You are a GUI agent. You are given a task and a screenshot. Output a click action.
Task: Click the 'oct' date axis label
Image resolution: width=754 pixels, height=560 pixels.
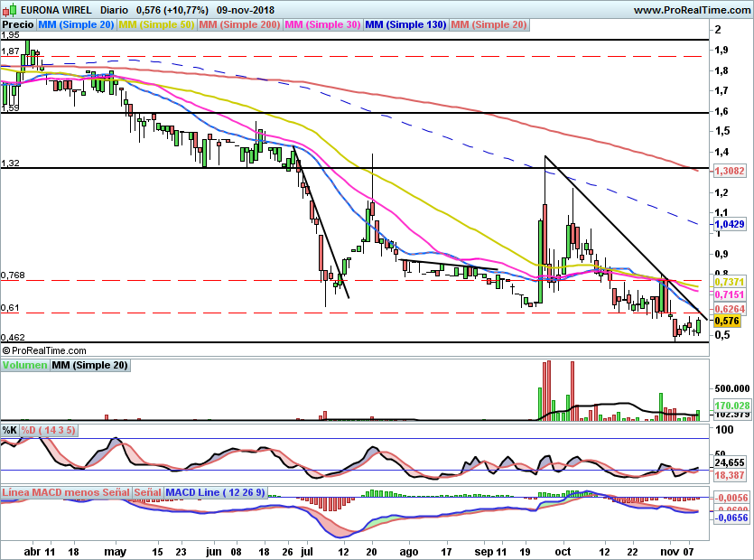563,551
